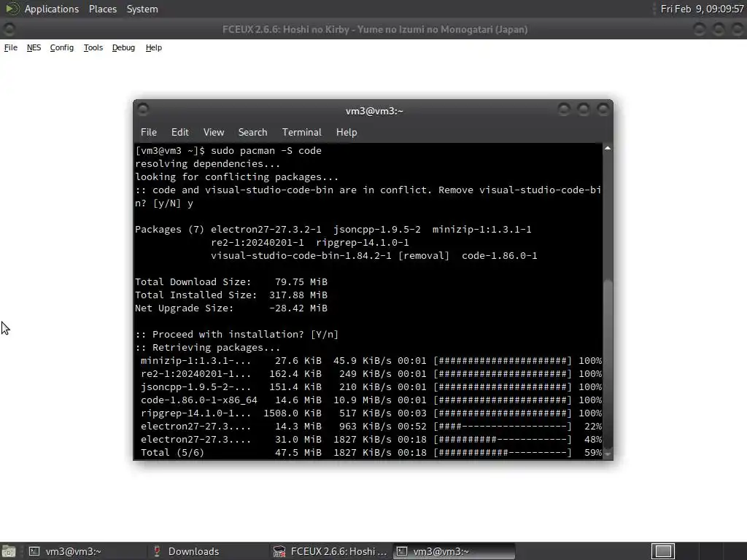This screenshot has height=560, width=747.
Task: Click the terminal vertical scrollbar thumb
Action: 608,365
